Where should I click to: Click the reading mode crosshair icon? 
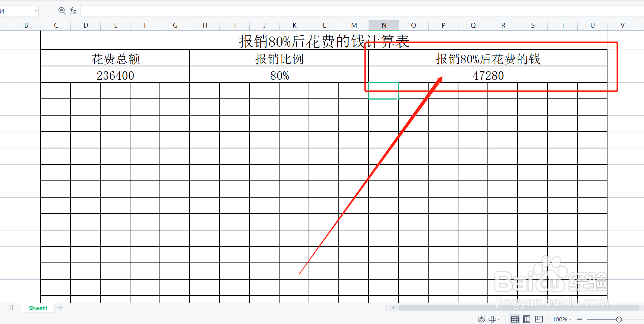(x=492, y=319)
